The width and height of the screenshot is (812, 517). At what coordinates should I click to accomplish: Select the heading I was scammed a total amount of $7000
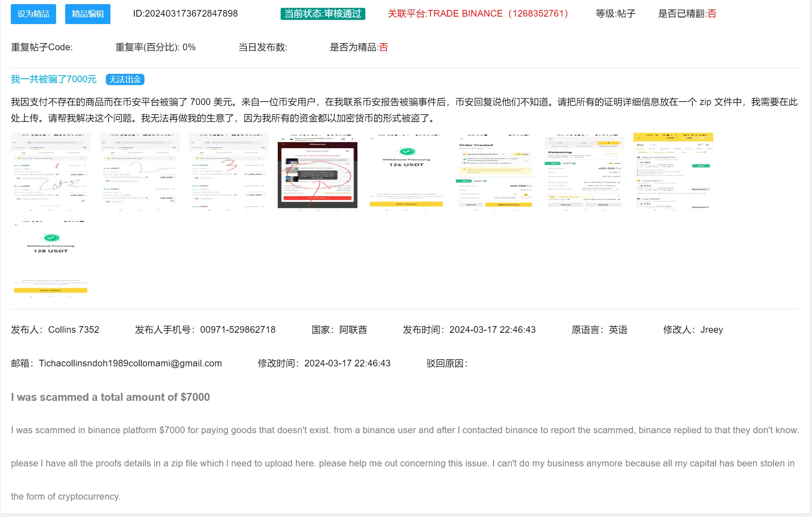[x=110, y=397]
